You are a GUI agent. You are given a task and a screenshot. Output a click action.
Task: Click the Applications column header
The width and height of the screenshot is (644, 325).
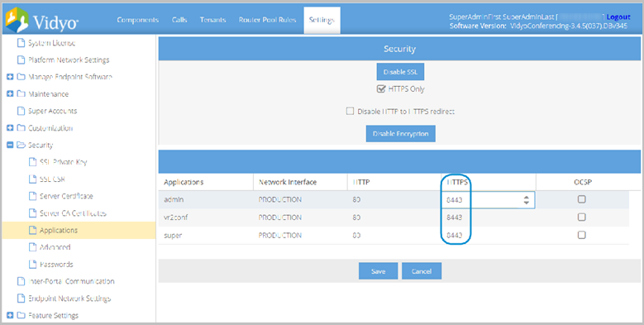(x=206, y=182)
